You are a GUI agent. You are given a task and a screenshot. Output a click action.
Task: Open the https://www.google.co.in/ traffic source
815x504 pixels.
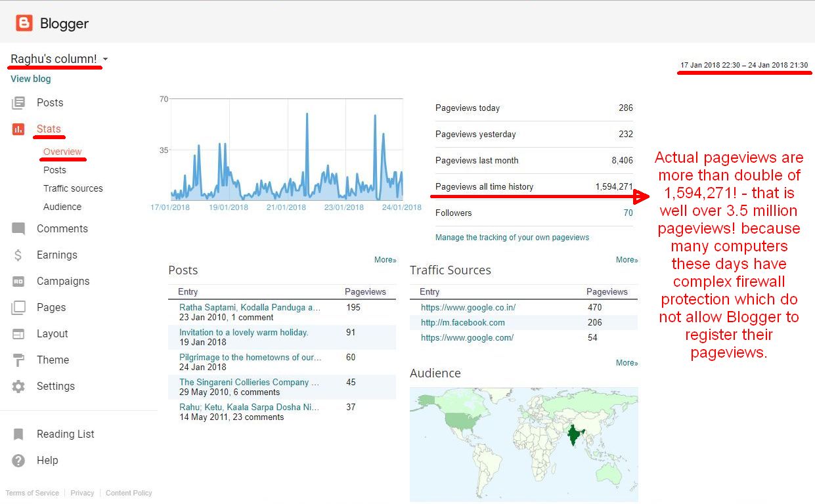(468, 307)
